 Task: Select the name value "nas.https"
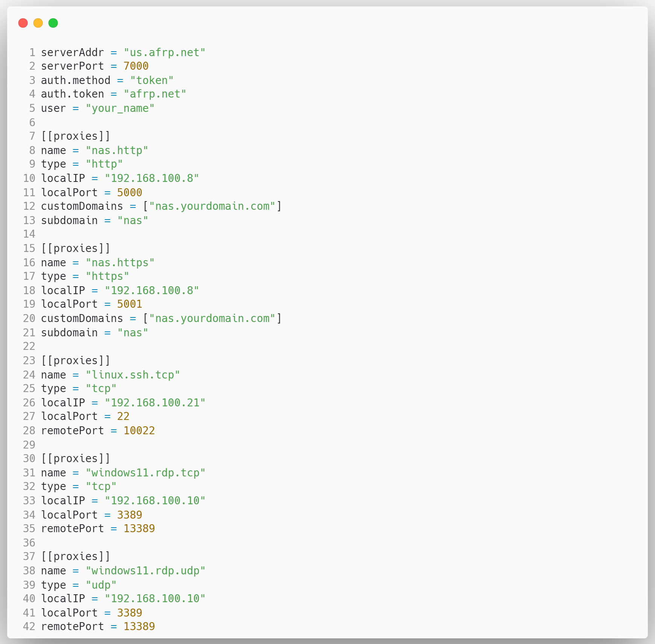120,262
